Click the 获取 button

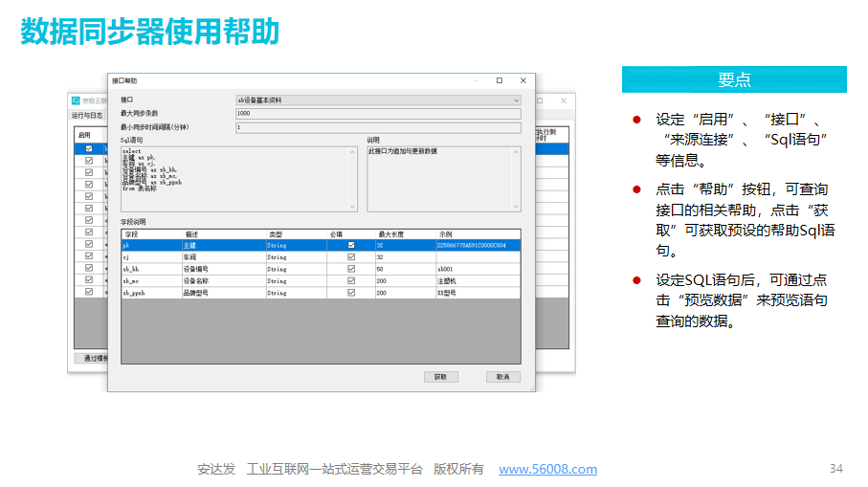tap(440, 377)
